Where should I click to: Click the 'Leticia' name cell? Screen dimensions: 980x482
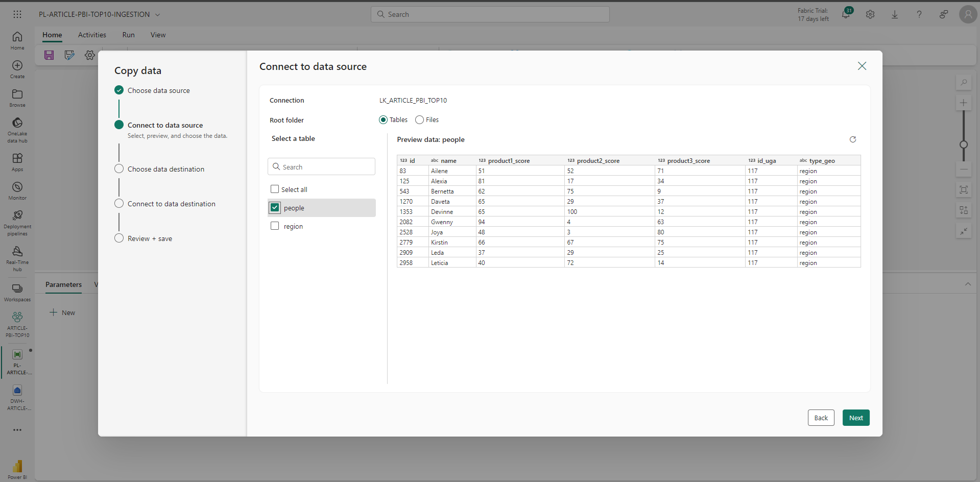(x=452, y=263)
